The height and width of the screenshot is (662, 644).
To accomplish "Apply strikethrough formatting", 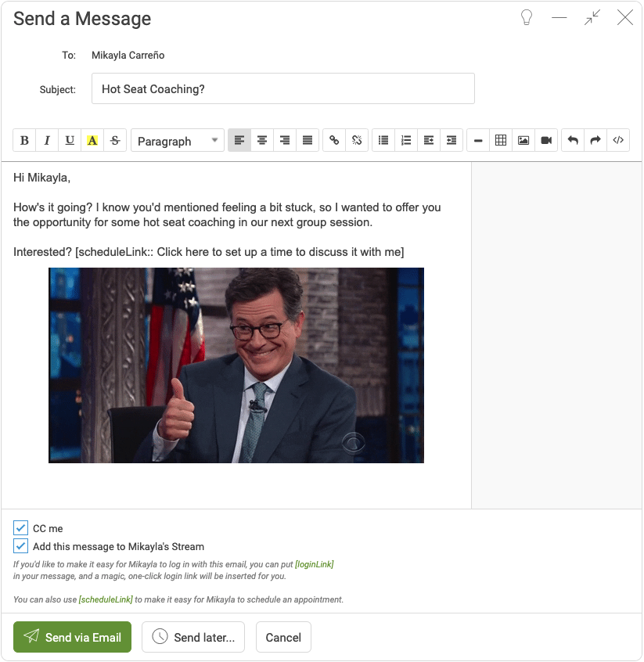I will (x=115, y=140).
